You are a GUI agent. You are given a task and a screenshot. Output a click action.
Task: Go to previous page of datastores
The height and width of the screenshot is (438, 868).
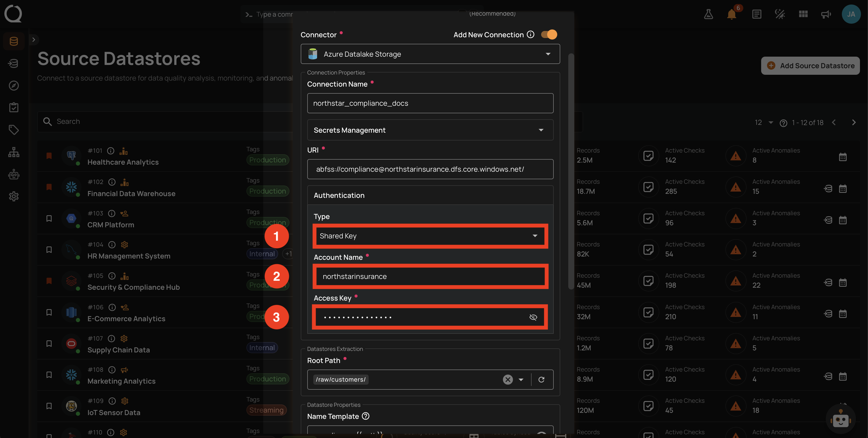(834, 123)
